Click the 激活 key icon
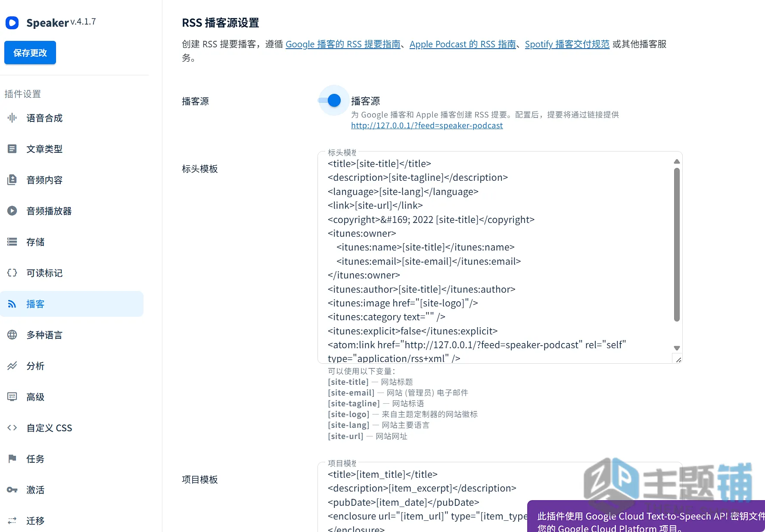This screenshot has width=765, height=532. pos(12,490)
